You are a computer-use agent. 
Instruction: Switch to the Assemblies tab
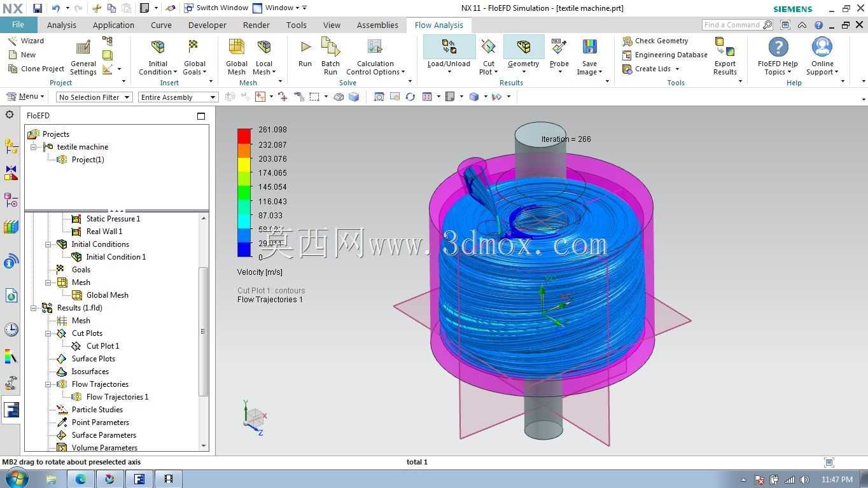pyautogui.click(x=377, y=25)
